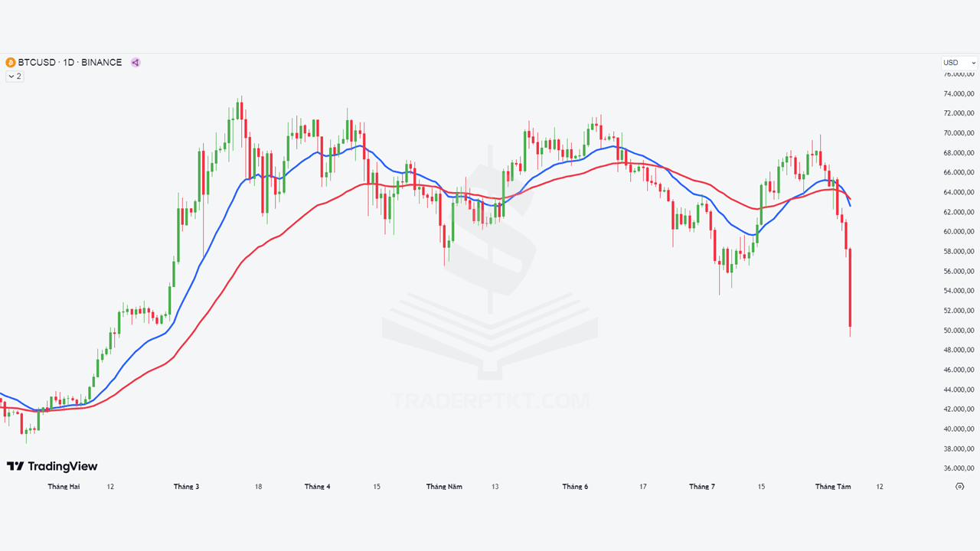Click the 18 date label

259,487
